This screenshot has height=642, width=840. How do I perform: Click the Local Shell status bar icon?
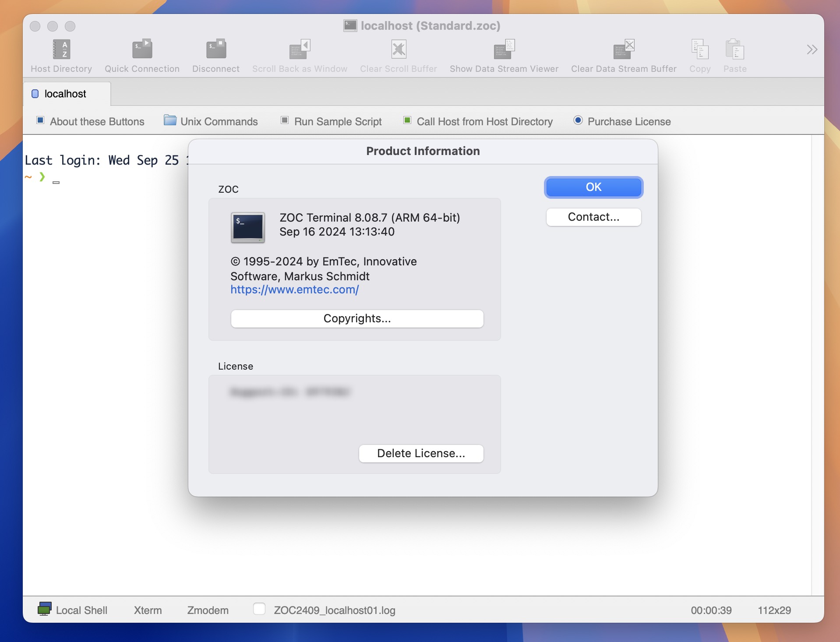point(44,609)
